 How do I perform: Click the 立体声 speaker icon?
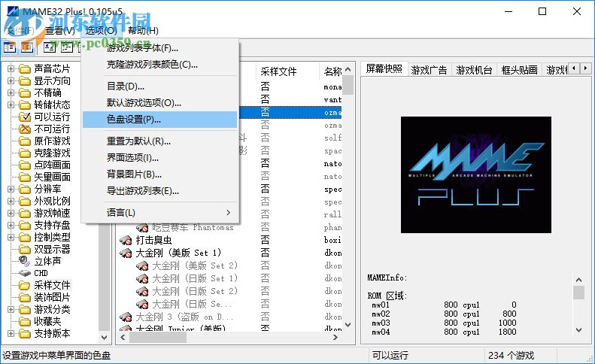[25, 261]
